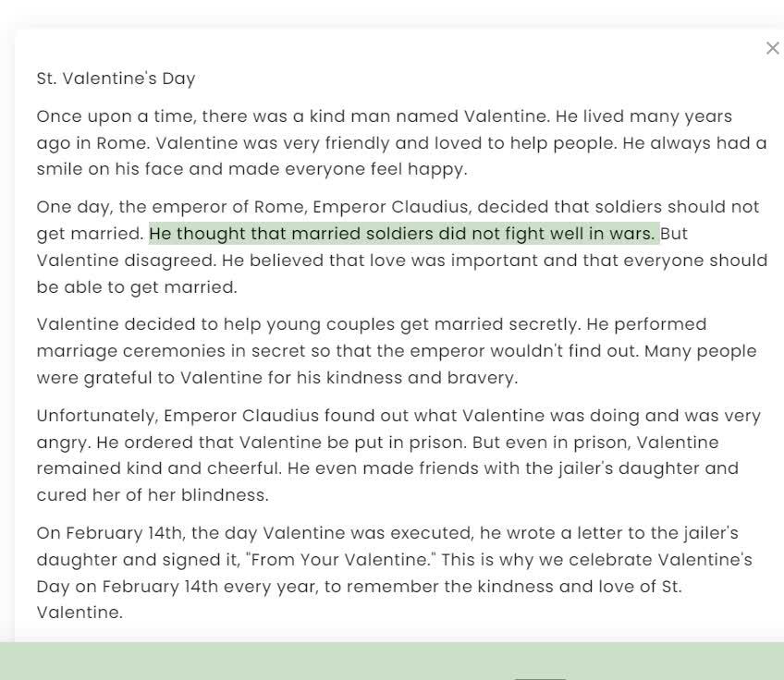
Task: Click the quote "From Your Valentine."
Action: click(x=331, y=560)
